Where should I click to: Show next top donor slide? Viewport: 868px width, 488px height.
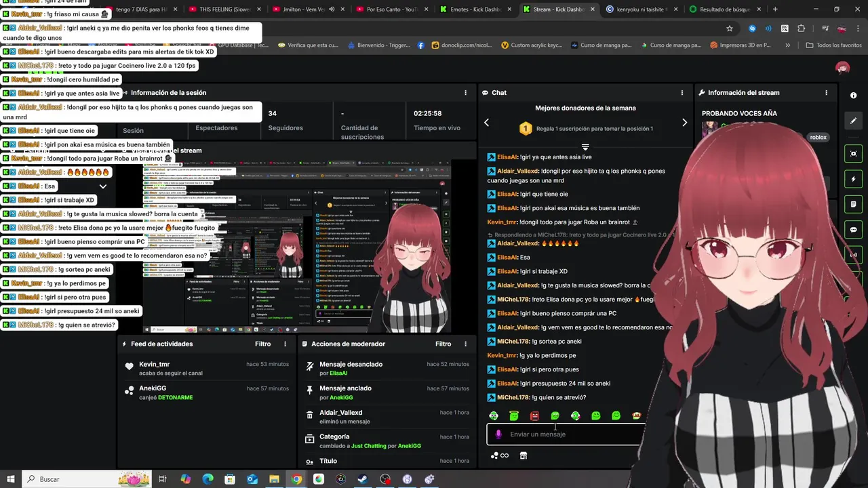(x=684, y=123)
